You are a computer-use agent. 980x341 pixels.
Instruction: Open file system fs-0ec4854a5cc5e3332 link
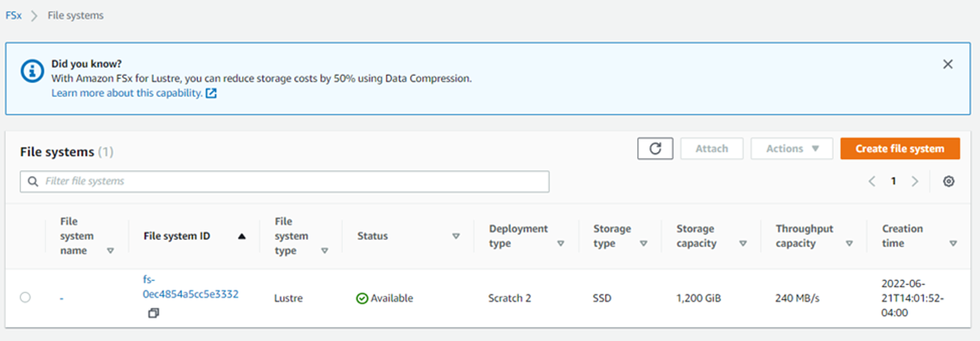pos(190,294)
